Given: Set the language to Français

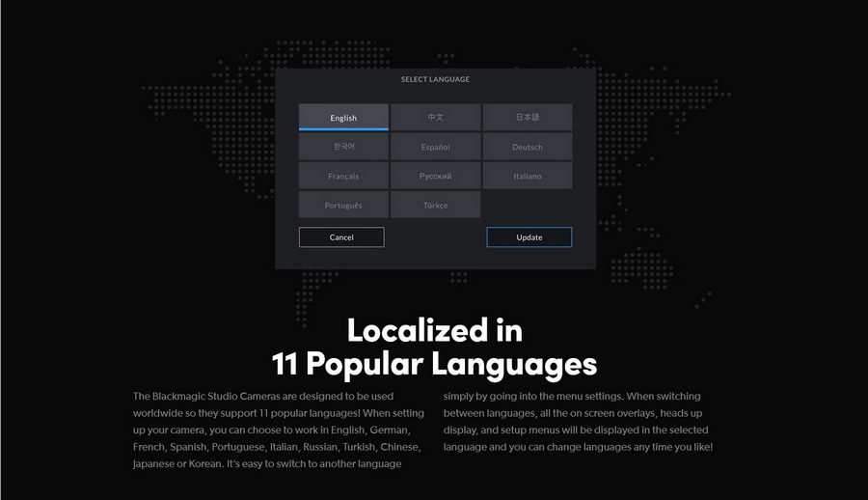Looking at the screenshot, I should click(x=343, y=176).
